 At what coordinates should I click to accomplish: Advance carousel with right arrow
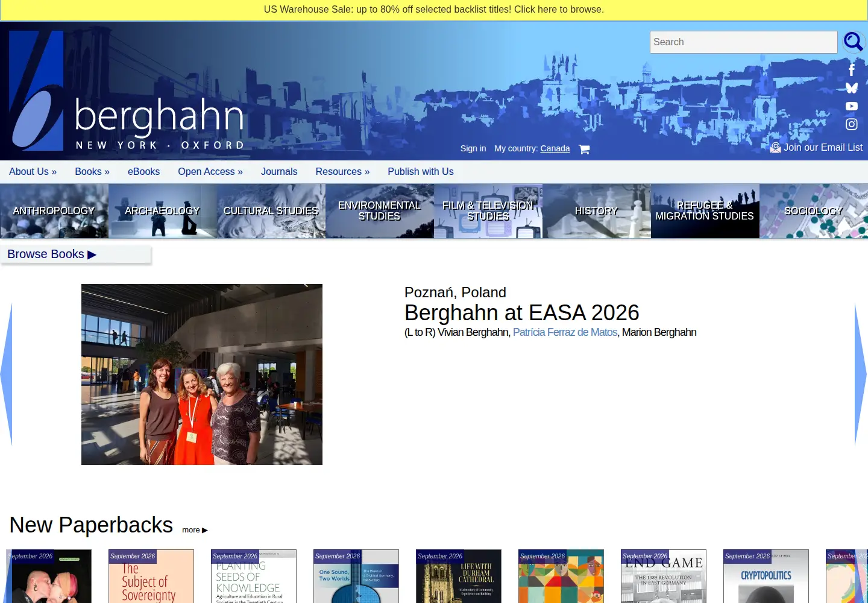(x=861, y=374)
